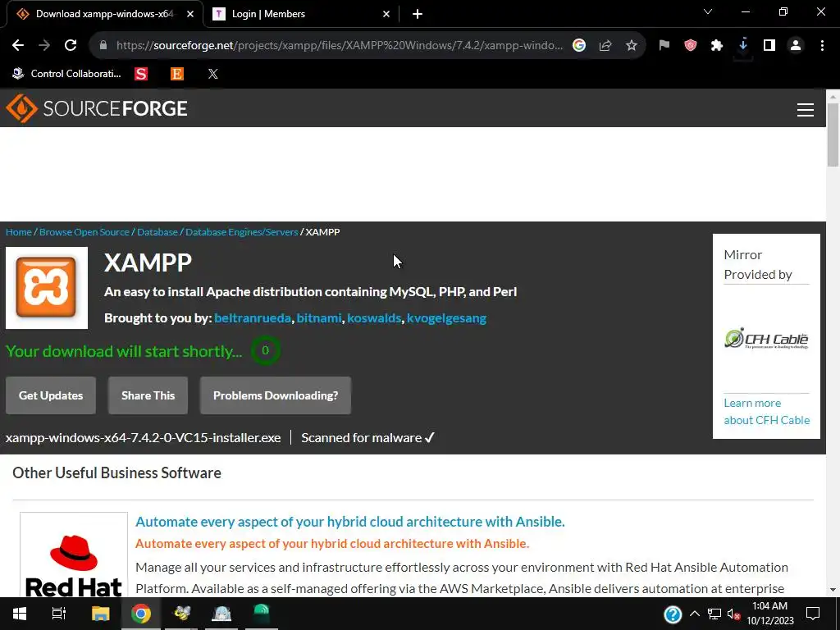Click the browser forward arrow
The height and width of the screenshot is (630, 840).
click(44, 46)
